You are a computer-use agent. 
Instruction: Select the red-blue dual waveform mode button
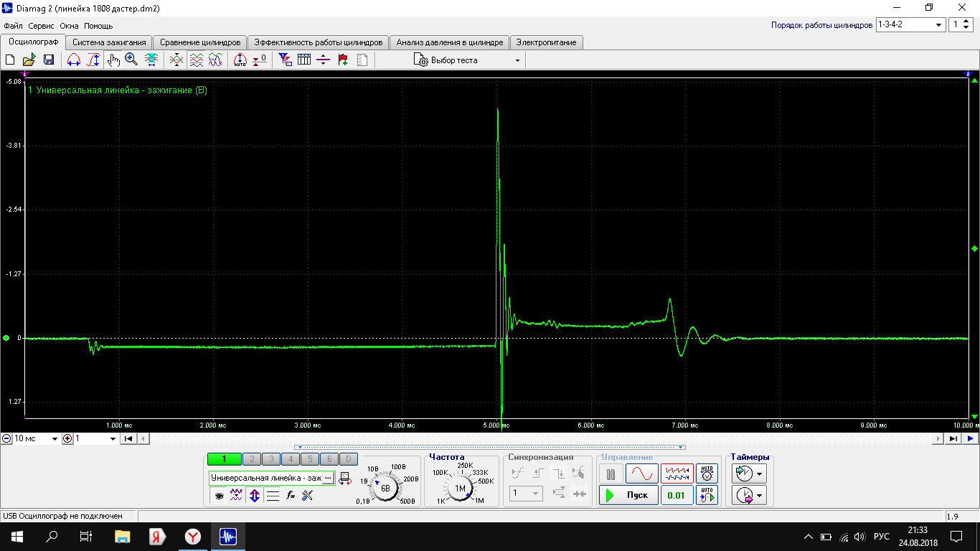[677, 474]
